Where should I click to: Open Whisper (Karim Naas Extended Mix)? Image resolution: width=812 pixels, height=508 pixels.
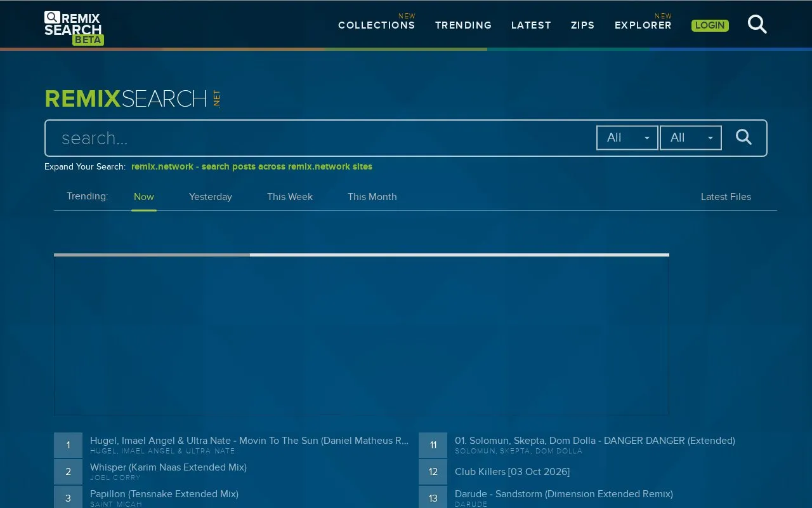(168, 467)
